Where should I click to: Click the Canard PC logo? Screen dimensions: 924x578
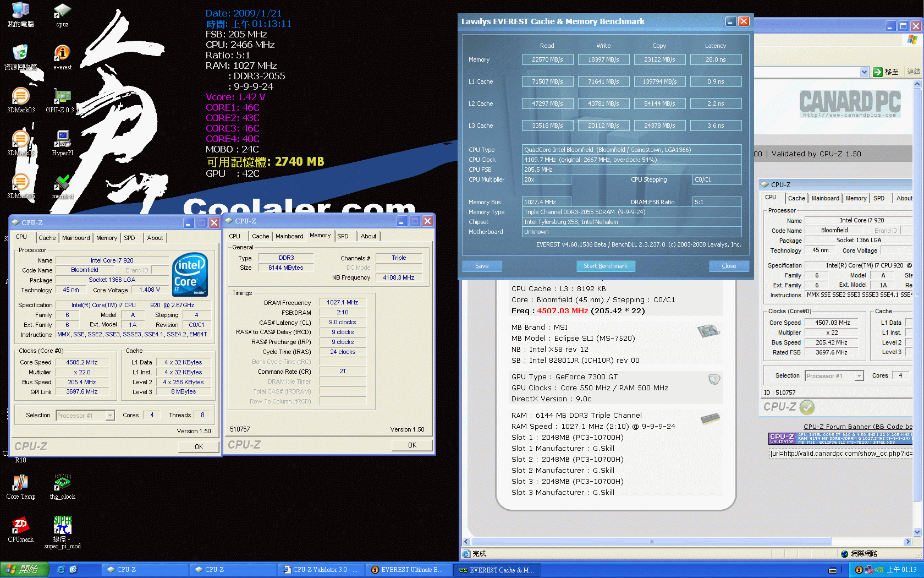pyautogui.click(x=850, y=103)
